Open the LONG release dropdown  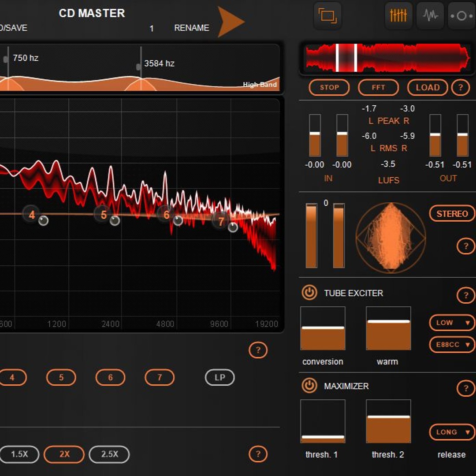click(451, 432)
